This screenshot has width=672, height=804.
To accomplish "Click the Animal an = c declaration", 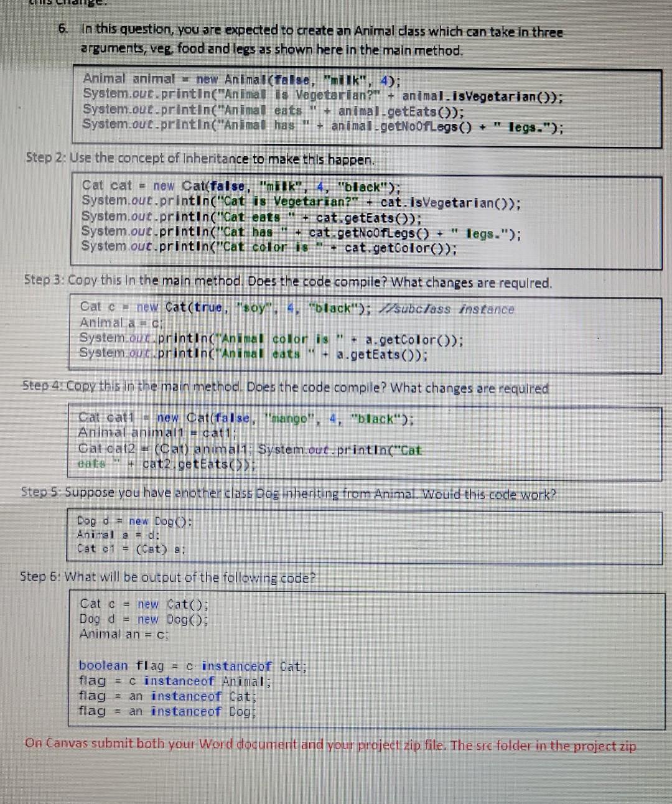I will click(124, 634).
